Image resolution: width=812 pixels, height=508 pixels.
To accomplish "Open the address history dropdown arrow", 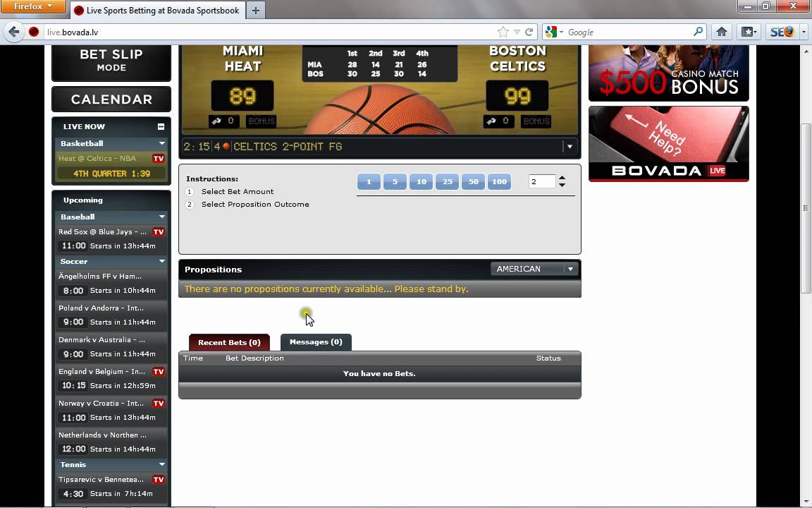I will pyautogui.click(x=517, y=32).
